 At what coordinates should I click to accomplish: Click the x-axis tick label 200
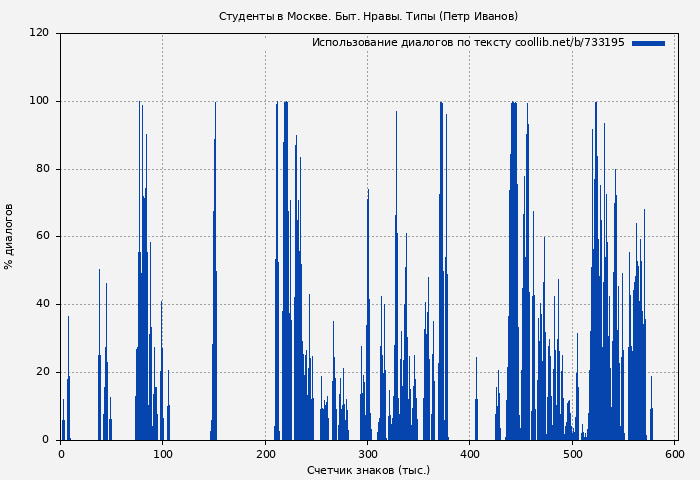click(x=265, y=454)
